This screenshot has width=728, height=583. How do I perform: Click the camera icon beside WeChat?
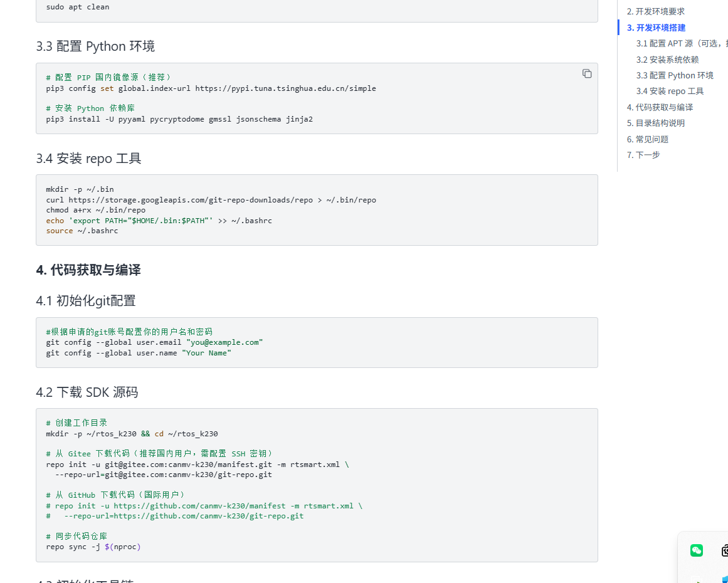coord(724,550)
